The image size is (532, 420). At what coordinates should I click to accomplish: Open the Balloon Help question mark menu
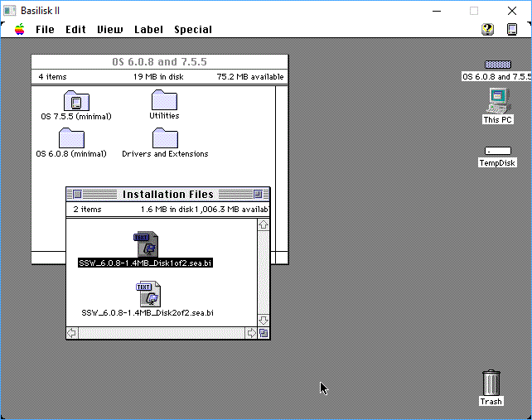pos(487,29)
